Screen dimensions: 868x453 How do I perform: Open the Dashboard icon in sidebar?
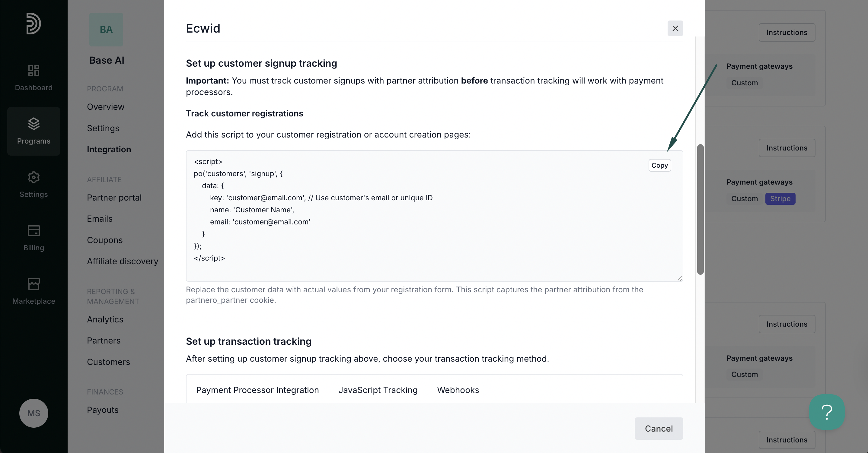coord(34,70)
